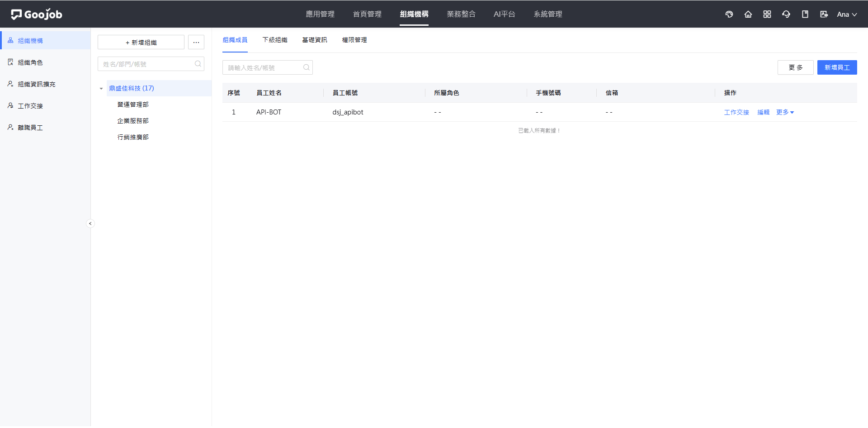The height and width of the screenshot is (428, 868).
Task: Select 組織機構 in the left sidebar
Action: 45,40
